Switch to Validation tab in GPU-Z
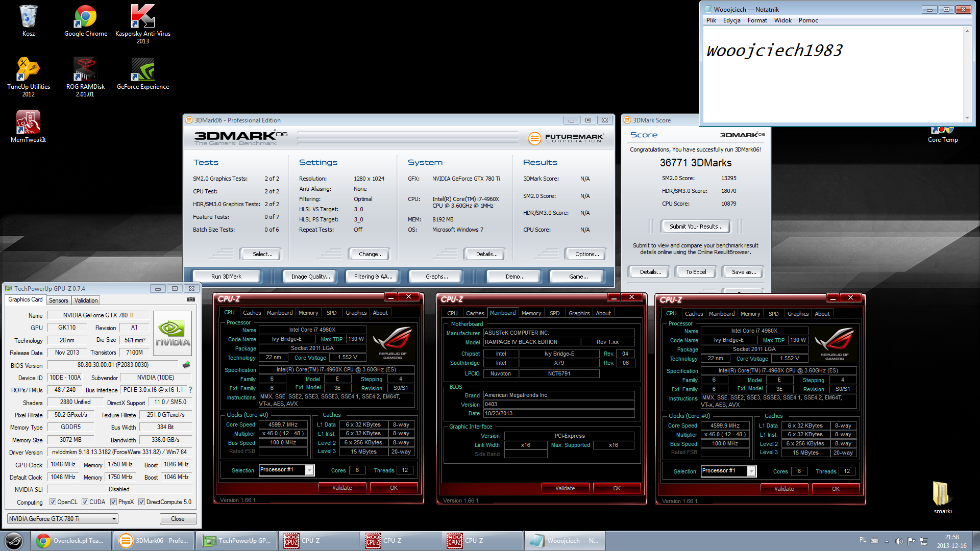 [86, 300]
